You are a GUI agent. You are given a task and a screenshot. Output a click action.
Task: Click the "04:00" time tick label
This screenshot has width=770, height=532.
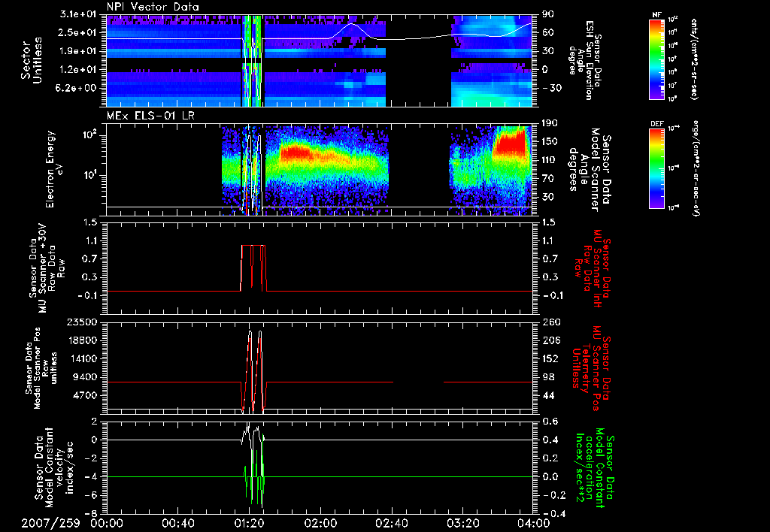click(534, 523)
